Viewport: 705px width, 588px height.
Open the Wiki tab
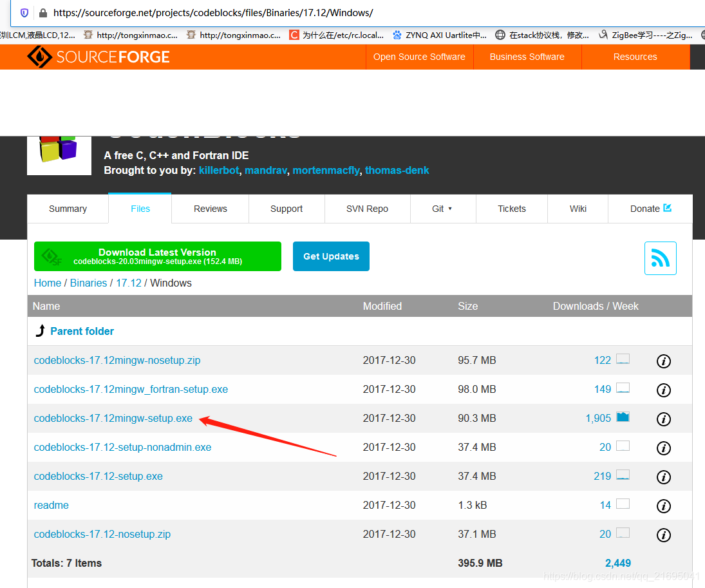(x=578, y=209)
